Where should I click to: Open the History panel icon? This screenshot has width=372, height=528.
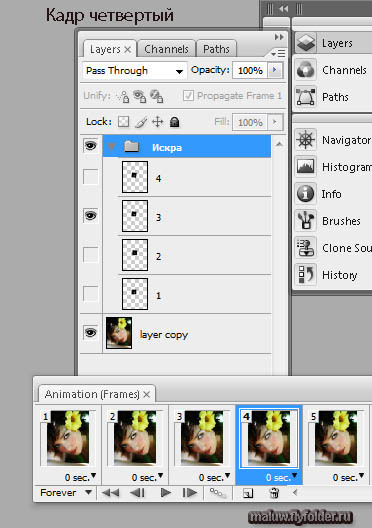tap(306, 274)
